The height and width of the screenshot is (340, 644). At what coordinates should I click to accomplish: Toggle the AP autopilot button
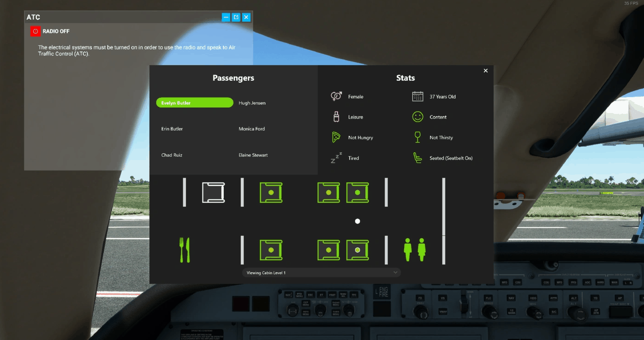tap(620, 298)
